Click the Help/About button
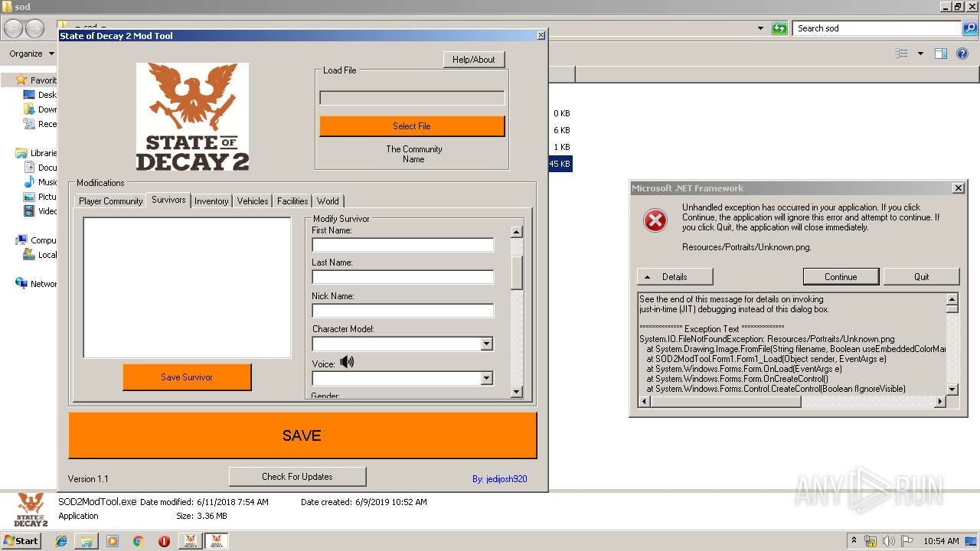Screen dimensions: 980x551 coord(474,60)
